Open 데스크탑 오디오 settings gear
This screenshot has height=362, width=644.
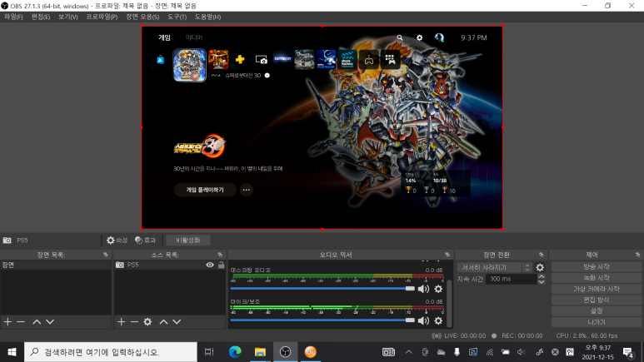439,289
